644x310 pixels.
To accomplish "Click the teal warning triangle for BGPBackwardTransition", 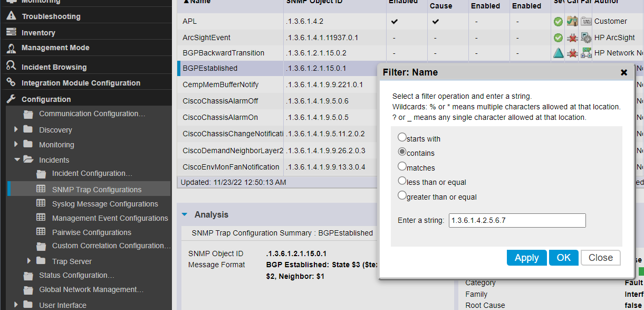I will click(558, 53).
